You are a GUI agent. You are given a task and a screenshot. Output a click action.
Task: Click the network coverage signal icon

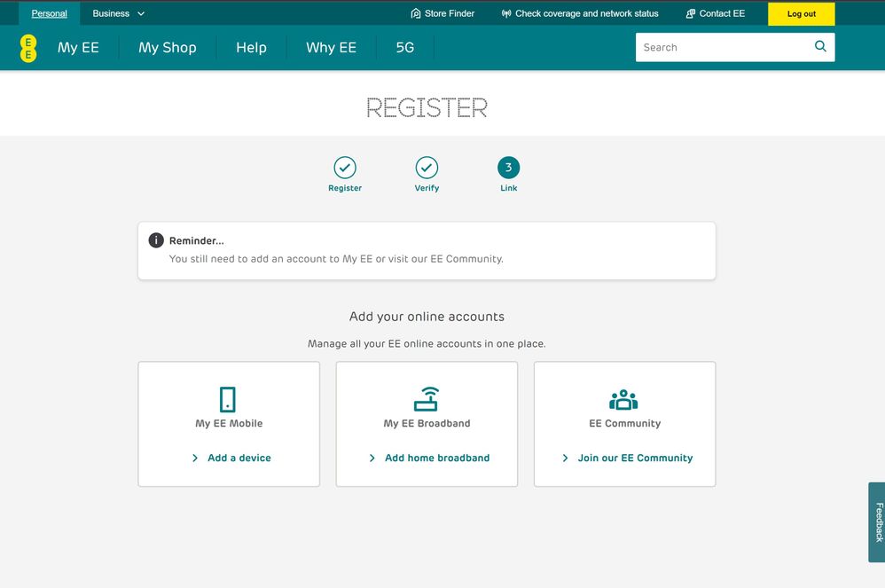(506, 13)
